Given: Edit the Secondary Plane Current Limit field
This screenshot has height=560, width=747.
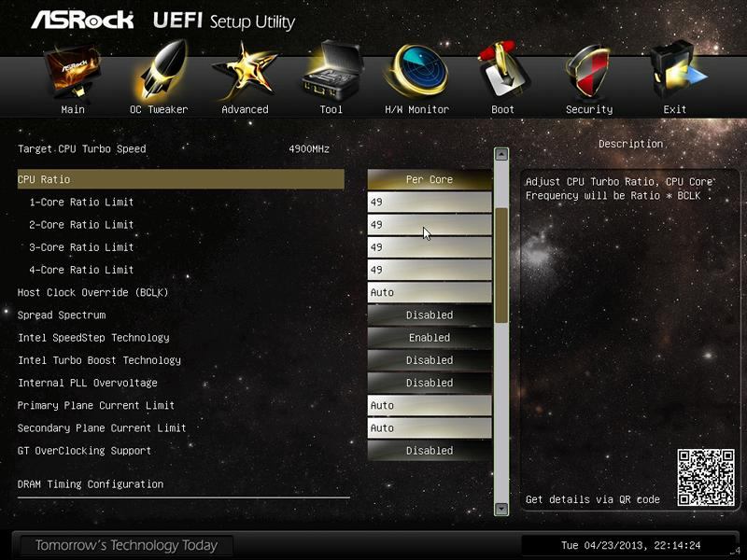Looking at the screenshot, I should click(430, 428).
